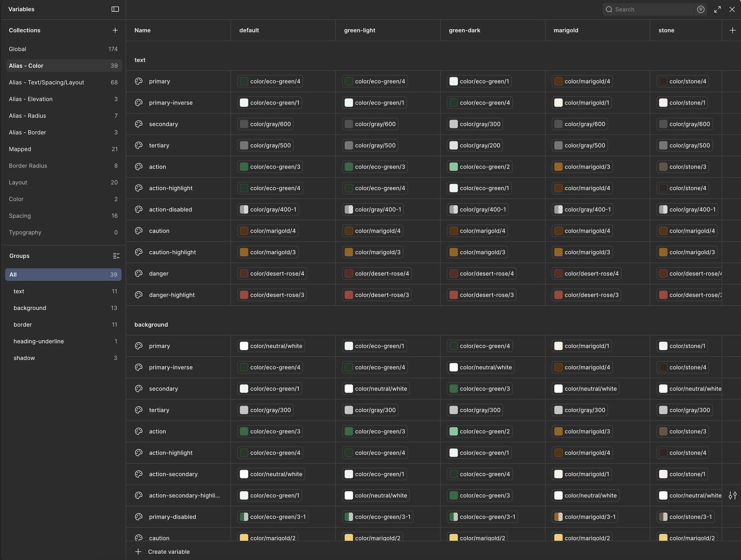Image resolution: width=741 pixels, height=560 pixels.
Task: Toggle the sidebar panel icon
Action: (x=115, y=9)
